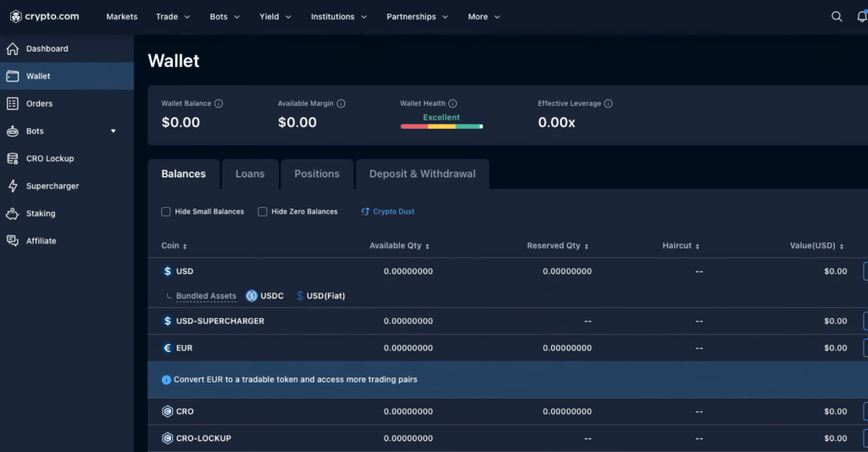Open Orders from the sidebar

click(66, 103)
